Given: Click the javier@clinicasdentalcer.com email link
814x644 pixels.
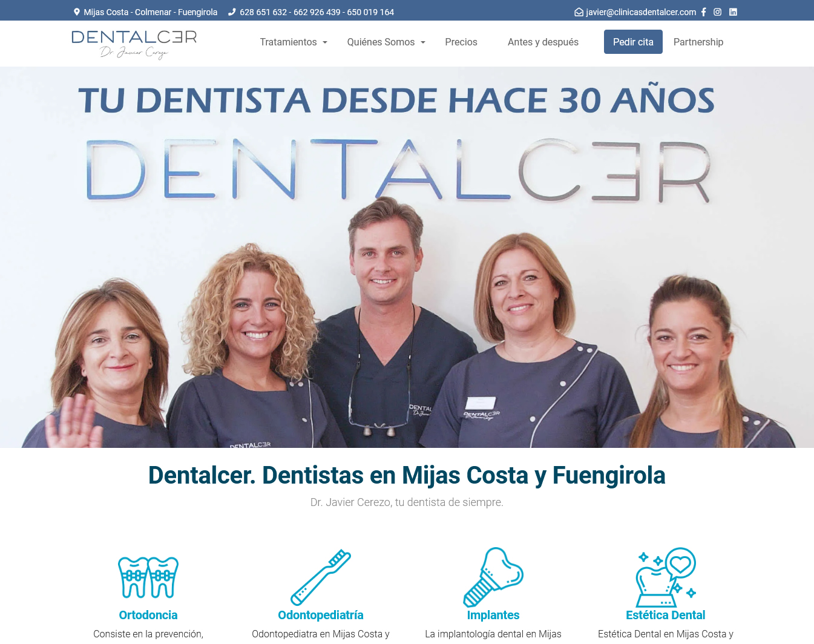Looking at the screenshot, I should (x=641, y=12).
